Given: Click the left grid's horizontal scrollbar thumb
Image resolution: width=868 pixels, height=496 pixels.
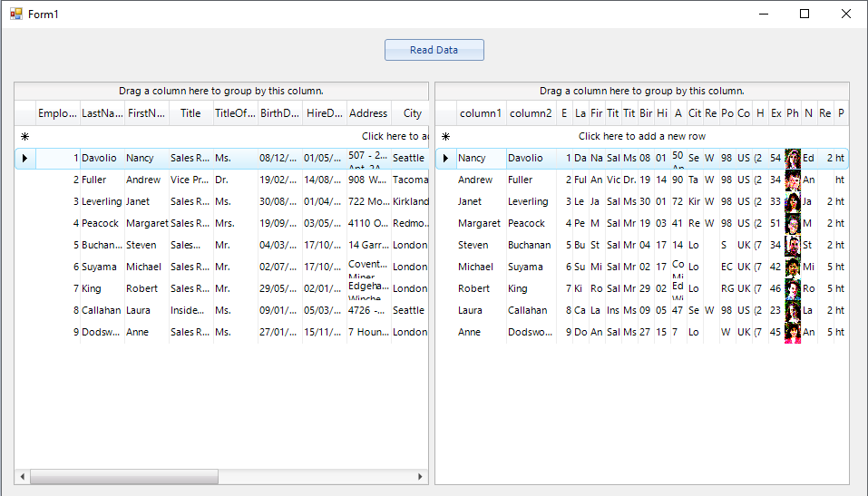Looking at the screenshot, I should [x=123, y=477].
